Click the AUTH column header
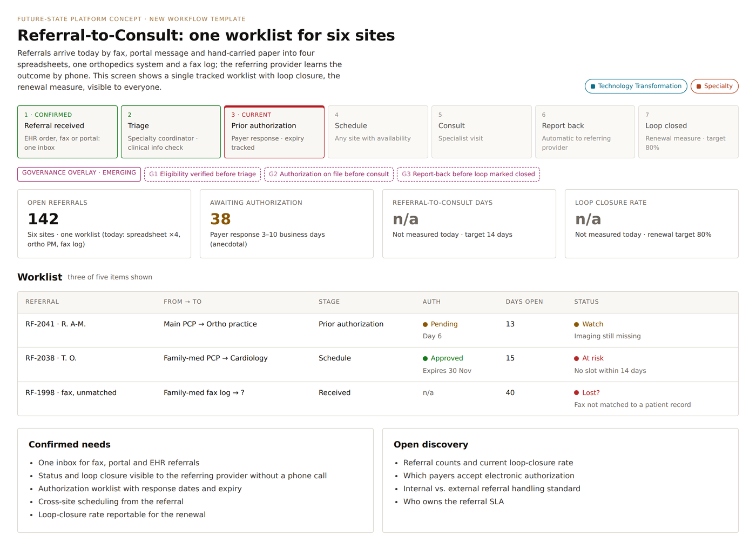756x548 pixels. pyautogui.click(x=431, y=302)
